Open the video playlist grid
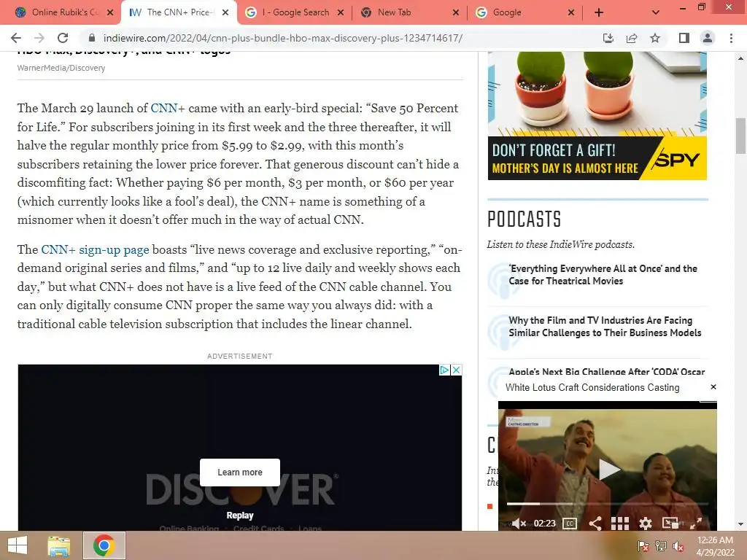 (620, 524)
